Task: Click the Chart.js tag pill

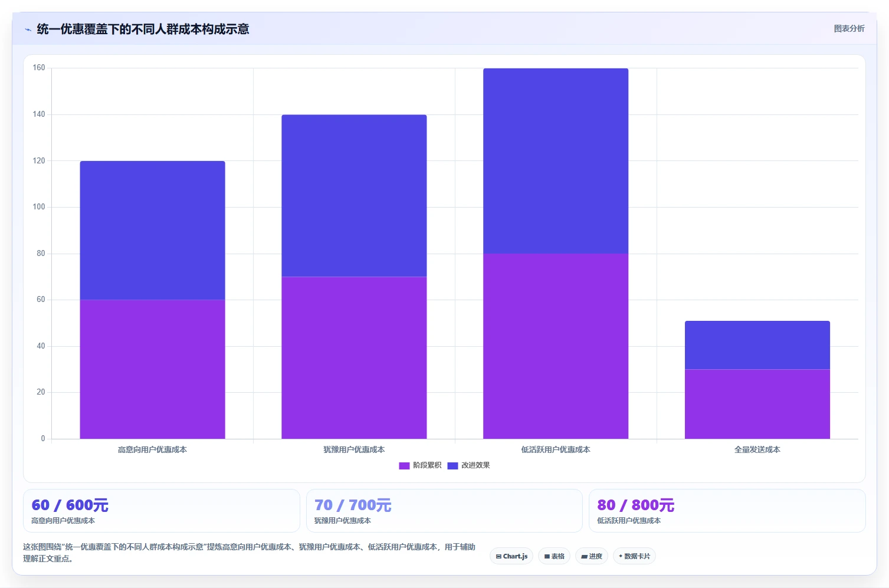Action: tap(511, 556)
